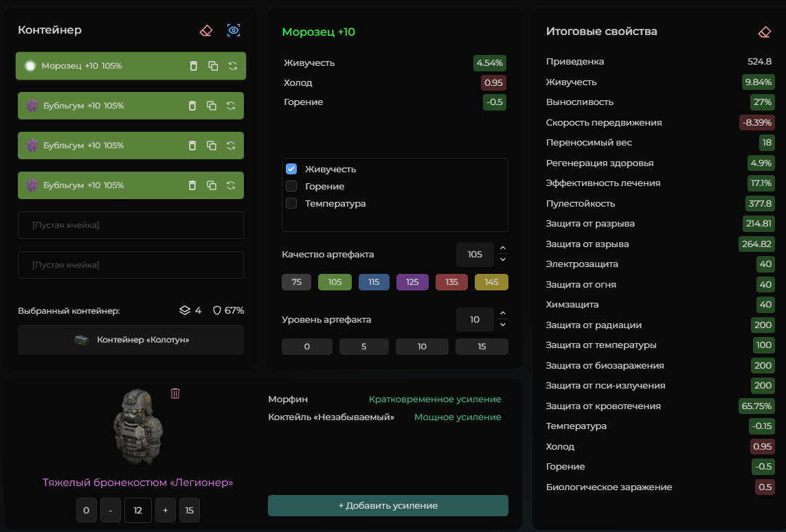Image resolution: width=786 pixels, height=532 pixels.
Task: Copy the second Бубльгум +10 artifact
Action: [212, 146]
